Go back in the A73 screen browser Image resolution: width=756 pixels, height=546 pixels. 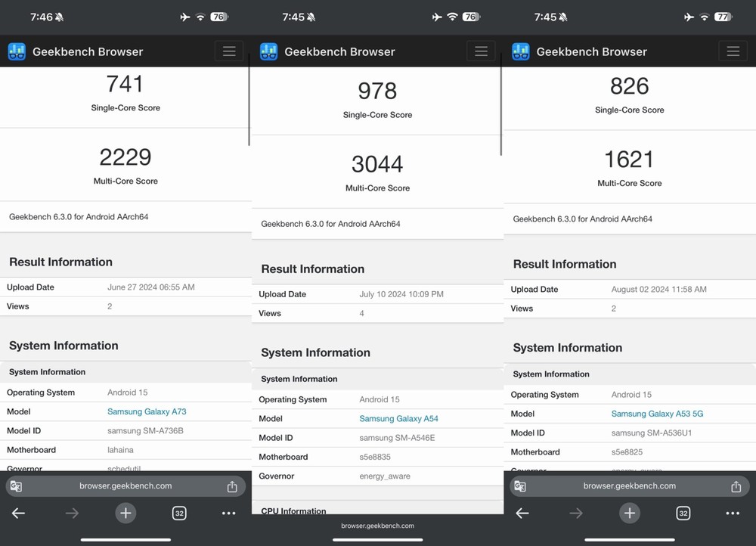pos(18,513)
